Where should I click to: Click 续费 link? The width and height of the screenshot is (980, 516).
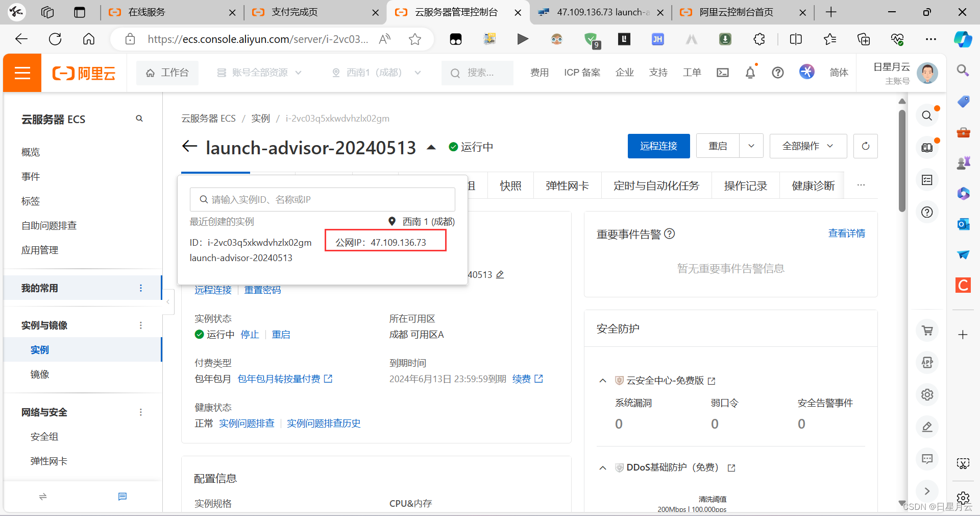(x=522, y=379)
